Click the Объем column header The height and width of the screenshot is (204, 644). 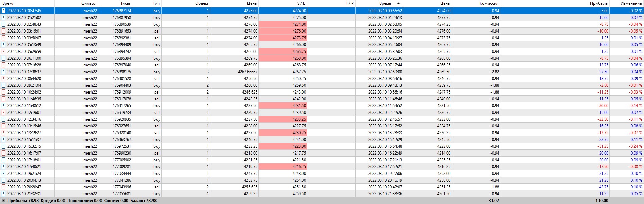(202, 3)
